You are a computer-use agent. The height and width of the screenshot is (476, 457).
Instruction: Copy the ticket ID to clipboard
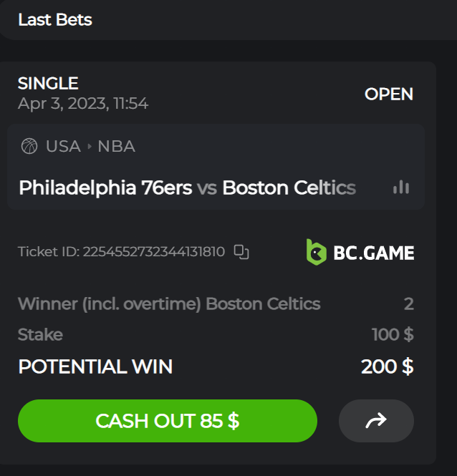coord(241,252)
